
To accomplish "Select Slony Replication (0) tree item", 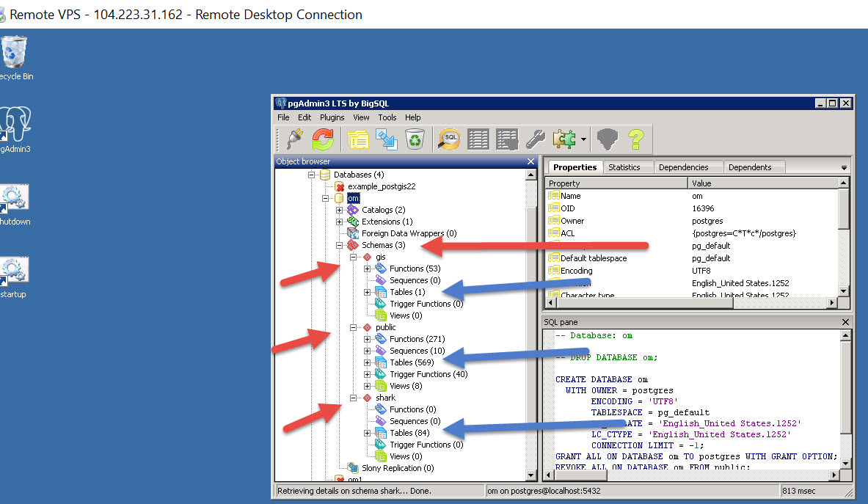I will point(397,468).
